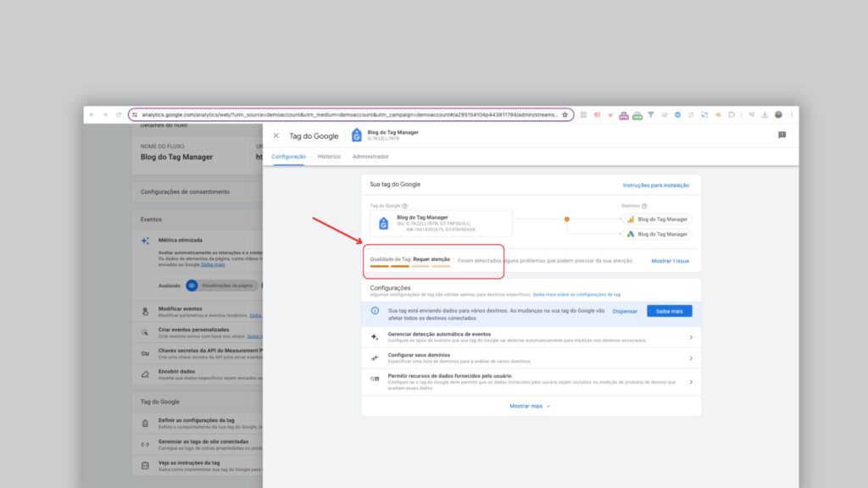This screenshot has height=488, width=868.
Task: Click the Métrica otimizada sparkle icon
Action: point(145,241)
